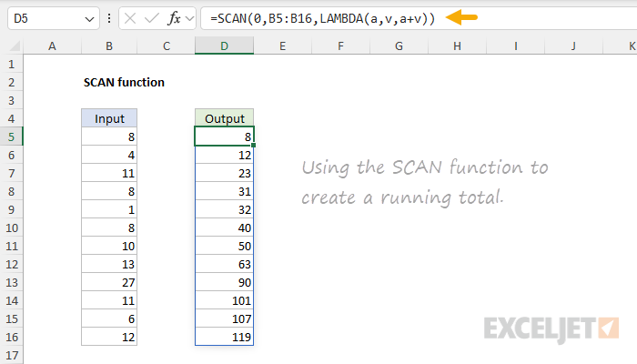Image resolution: width=637 pixels, height=364 pixels.
Task: Expand the dropdown arrow next to fx
Action: (189, 18)
